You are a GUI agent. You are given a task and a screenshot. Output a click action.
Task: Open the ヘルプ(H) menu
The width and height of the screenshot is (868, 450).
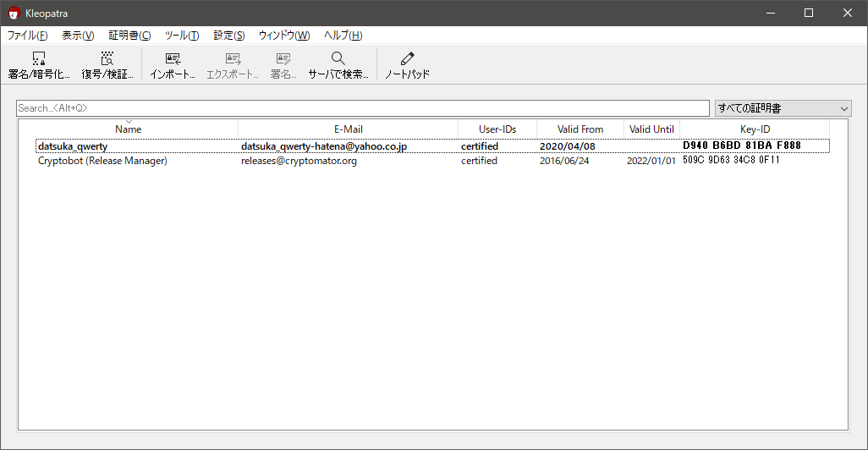[x=343, y=36]
